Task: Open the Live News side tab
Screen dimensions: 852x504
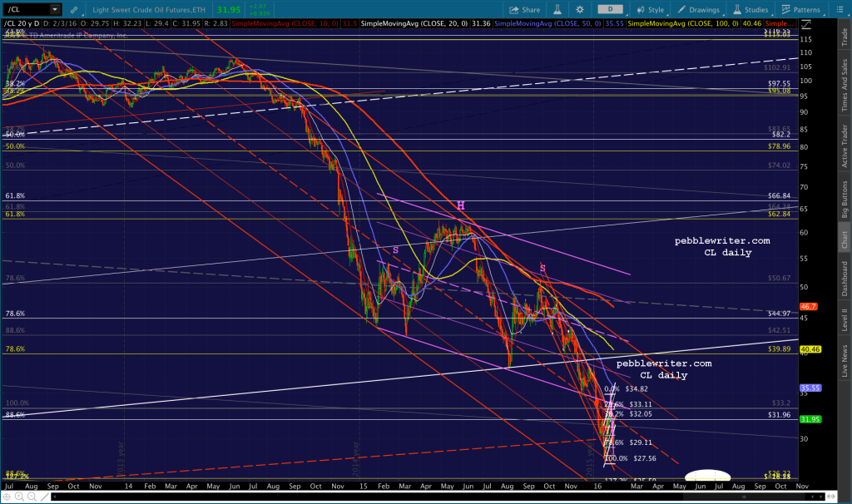Action: [845, 361]
